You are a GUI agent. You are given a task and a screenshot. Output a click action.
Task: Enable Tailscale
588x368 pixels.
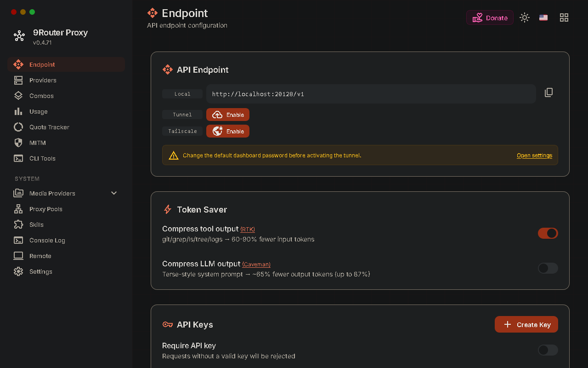[x=228, y=131]
